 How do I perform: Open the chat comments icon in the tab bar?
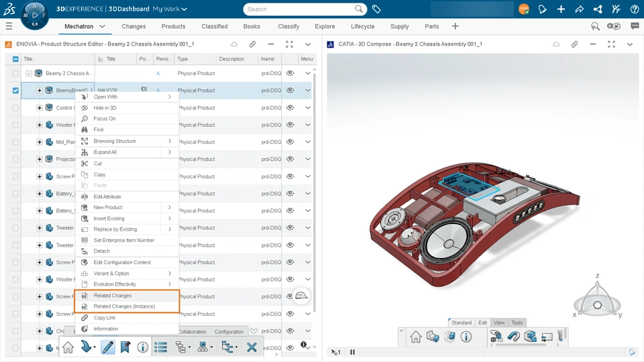pyautogui.click(x=635, y=26)
